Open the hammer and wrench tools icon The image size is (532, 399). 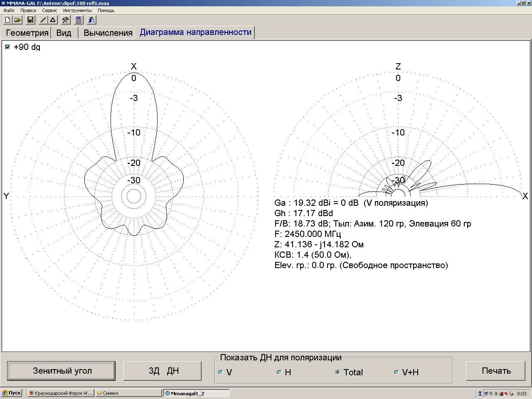pos(66,20)
